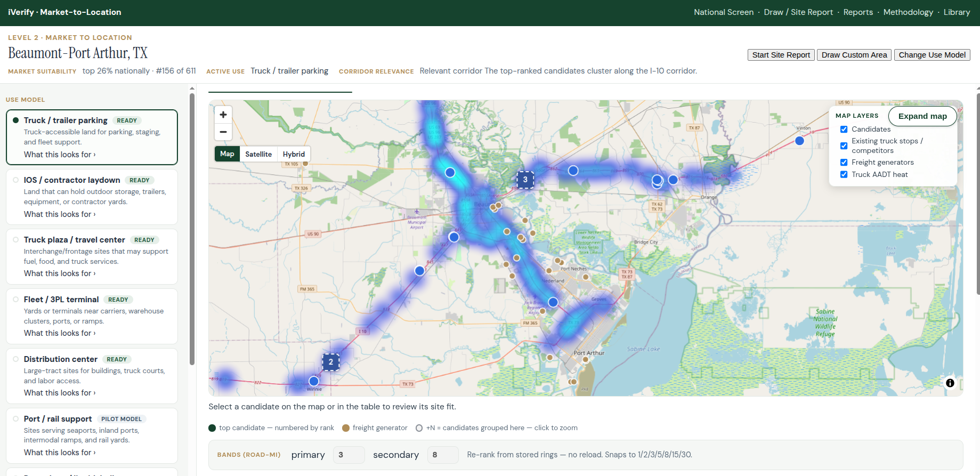
Task: Select the Truck / trailer parking use model
Action: point(92,137)
